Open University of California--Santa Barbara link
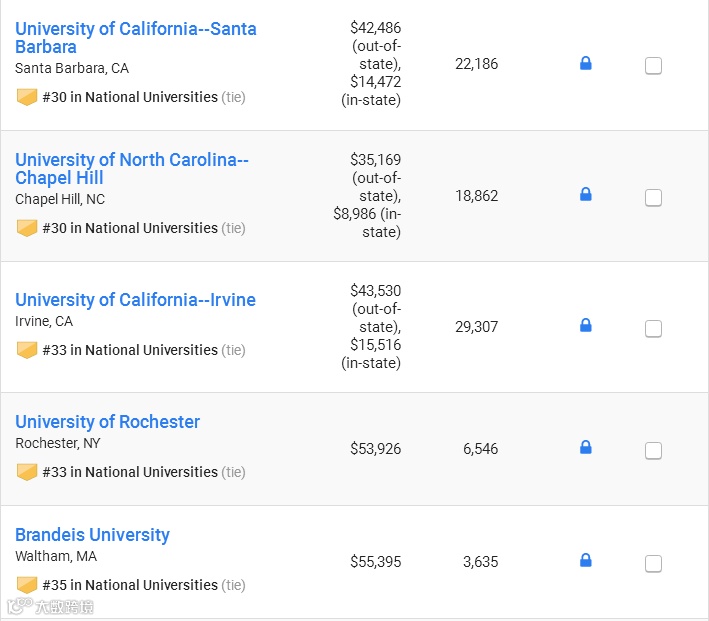The height and width of the screenshot is (621, 709). (135, 38)
